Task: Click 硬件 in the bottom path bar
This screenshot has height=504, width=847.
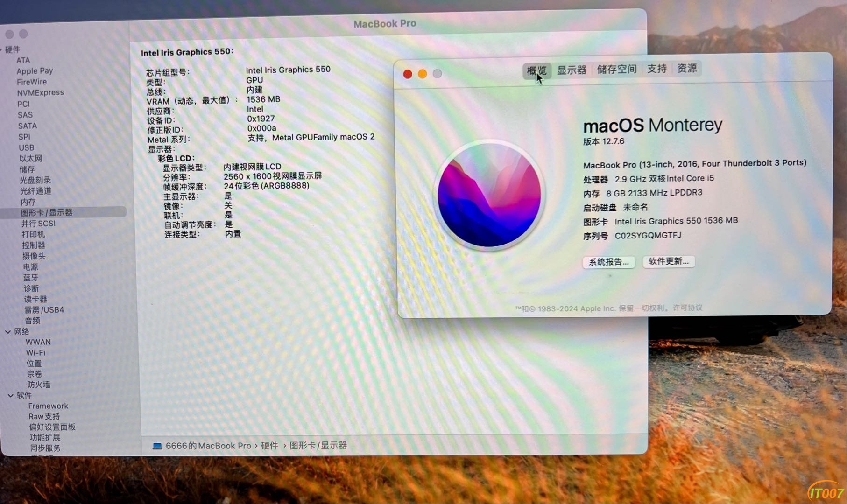Action: pos(269,446)
